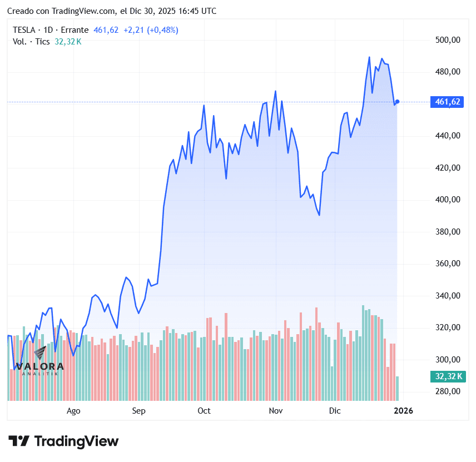This screenshot has width=476, height=462.
Task: Click the blue dot at line's end
Action: pos(397,102)
